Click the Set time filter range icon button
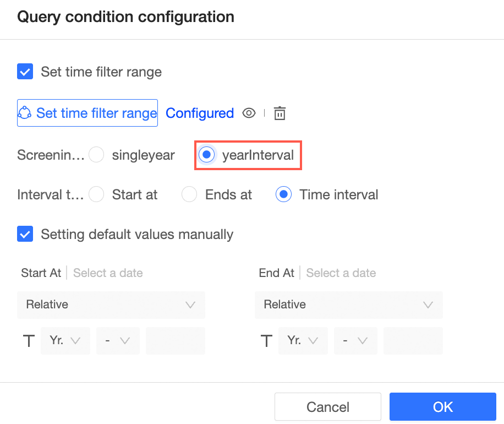The width and height of the screenshot is (504, 424). pos(87,113)
